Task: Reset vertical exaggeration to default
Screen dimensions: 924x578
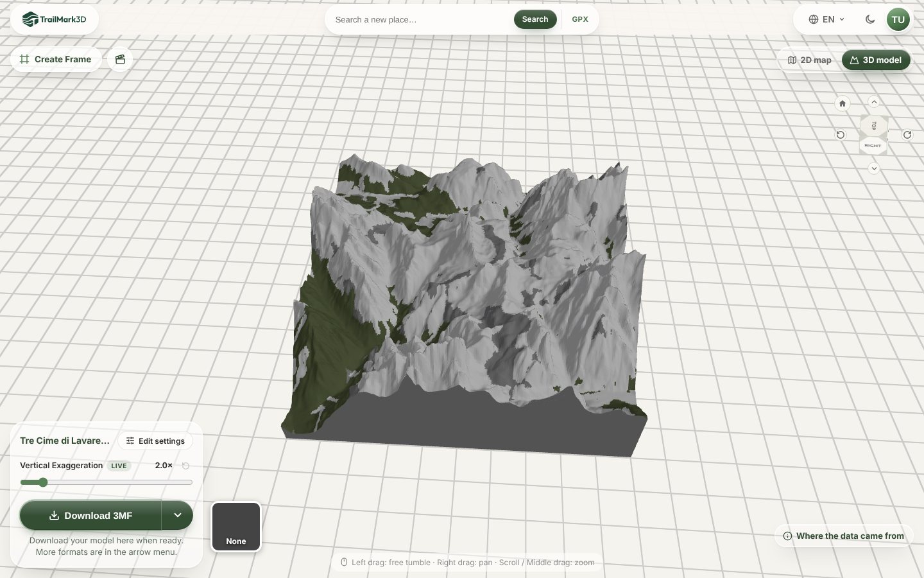Action: point(186,466)
